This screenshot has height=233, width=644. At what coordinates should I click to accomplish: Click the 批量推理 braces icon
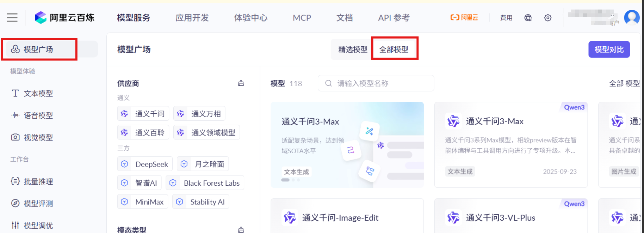pos(15,181)
